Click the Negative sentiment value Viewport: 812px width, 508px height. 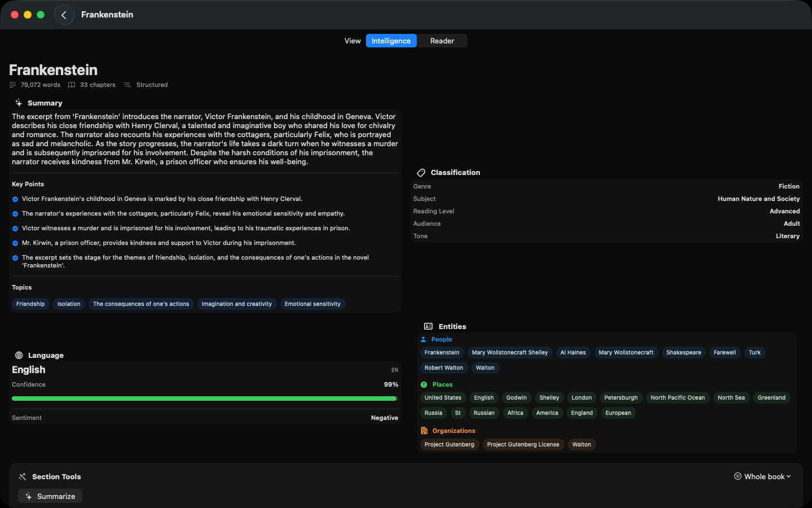[385, 418]
